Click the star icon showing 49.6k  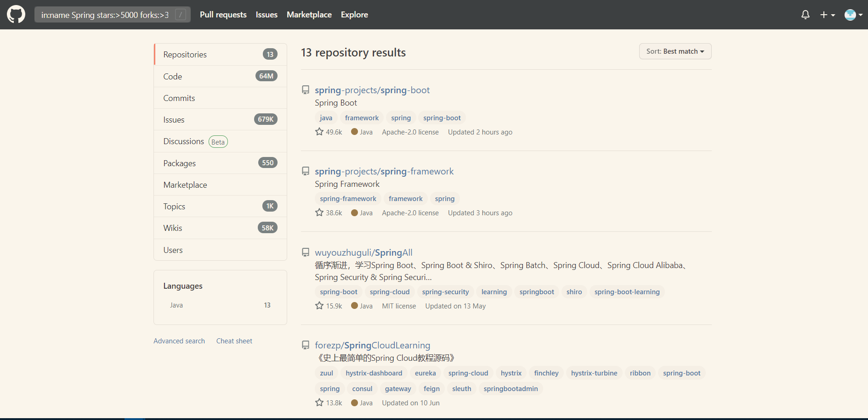tap(319, 132)
